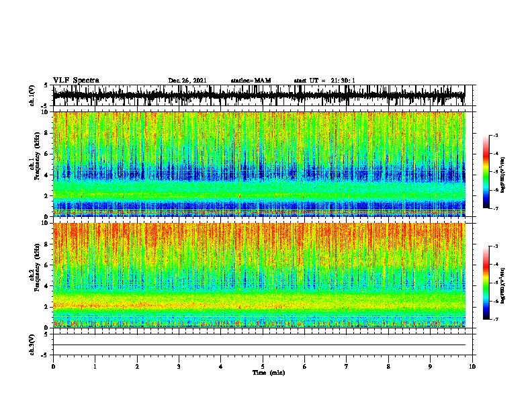Viewport: 532px width, 411px height.
Task: Click the flat ch.3 voltage line
Action: 259,345
